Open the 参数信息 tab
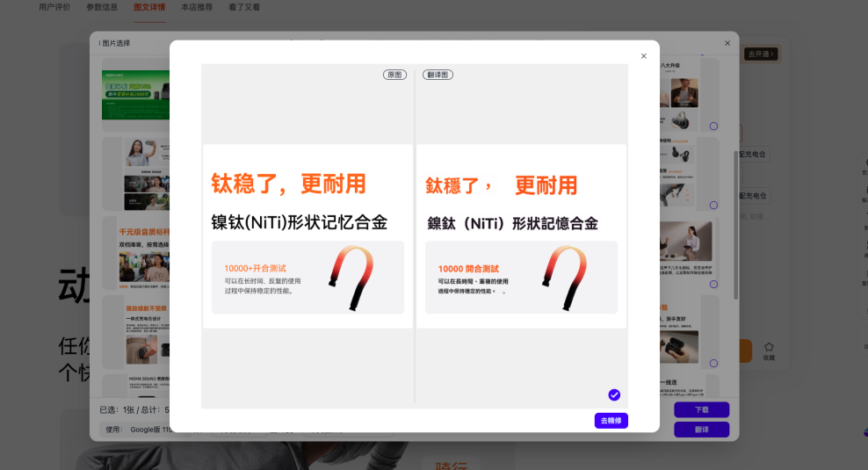Image resolution: width=868 pixels, height=470 pixels. [102, 7]
